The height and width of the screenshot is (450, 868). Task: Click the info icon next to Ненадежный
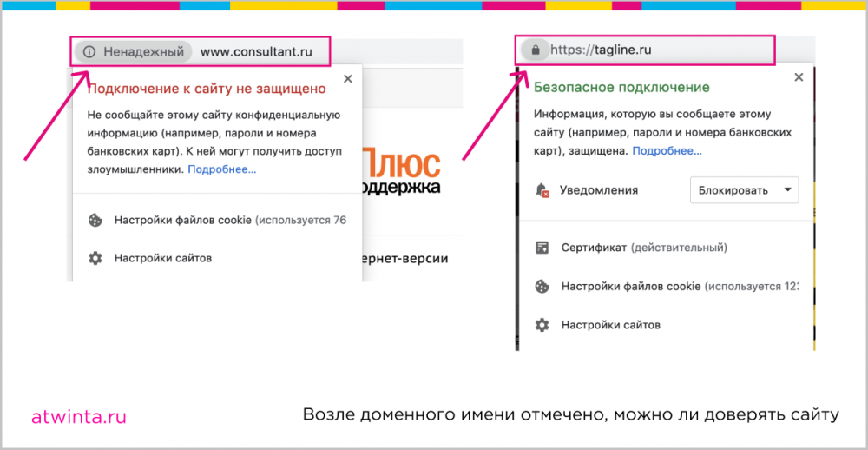click(89, 52)
